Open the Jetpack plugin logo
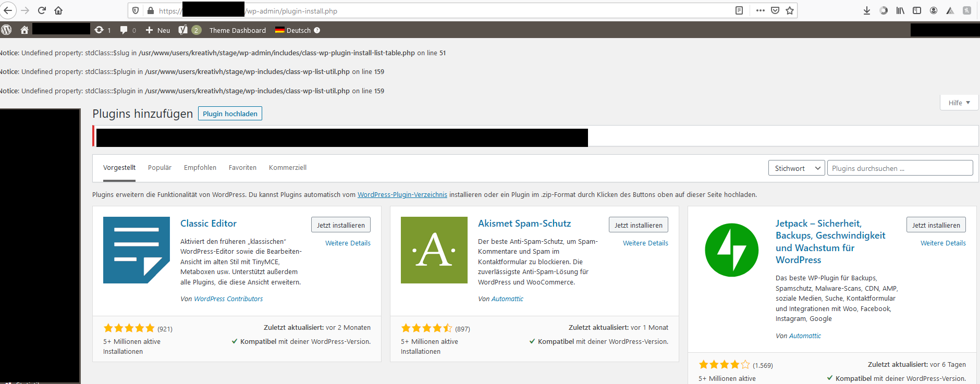980x384 pixels. point(732,250)
